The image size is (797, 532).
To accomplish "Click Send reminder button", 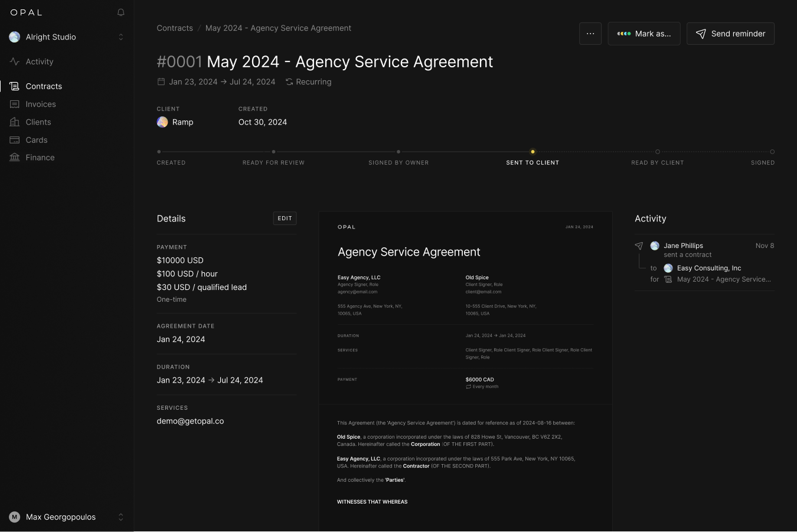I will [x=730, y=34].
